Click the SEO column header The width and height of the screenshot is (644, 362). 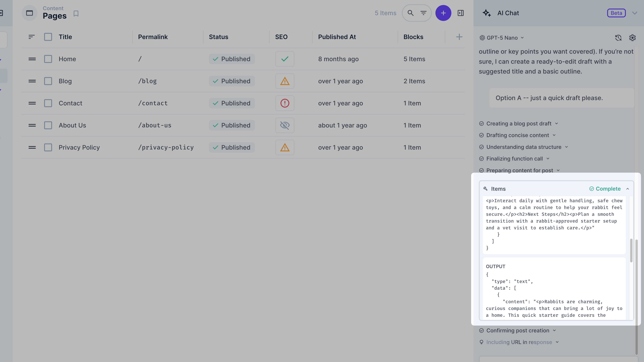click(281, 37)
